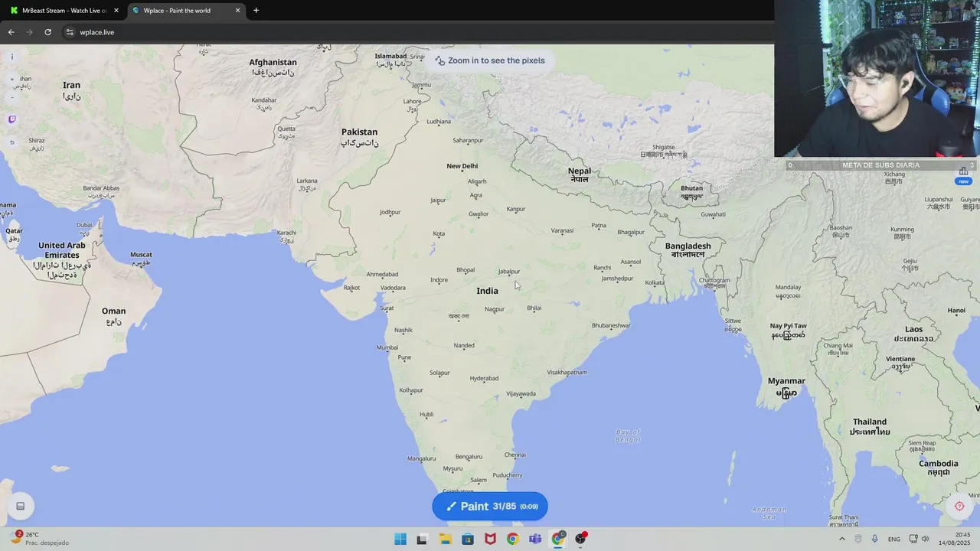Click the 'Chennai' city label
Viewport: 980px width, 551px height.
(515, 455)
